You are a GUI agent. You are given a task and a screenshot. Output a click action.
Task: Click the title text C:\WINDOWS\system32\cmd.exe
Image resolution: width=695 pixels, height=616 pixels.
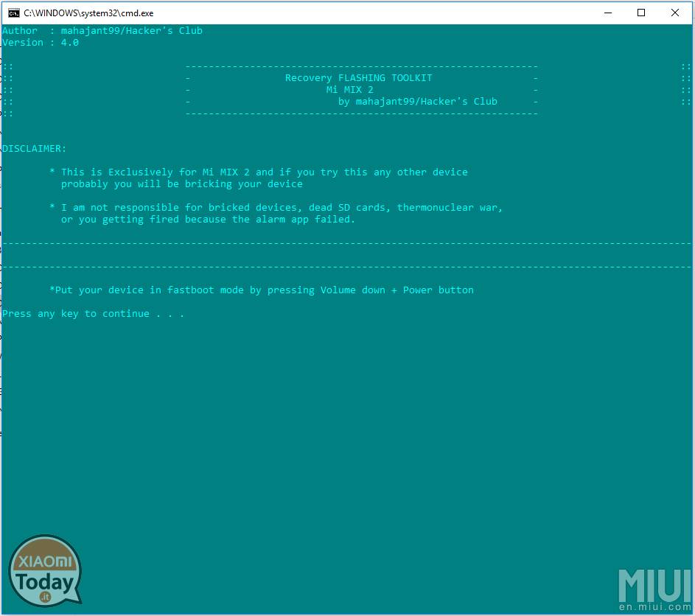[88, 13]
